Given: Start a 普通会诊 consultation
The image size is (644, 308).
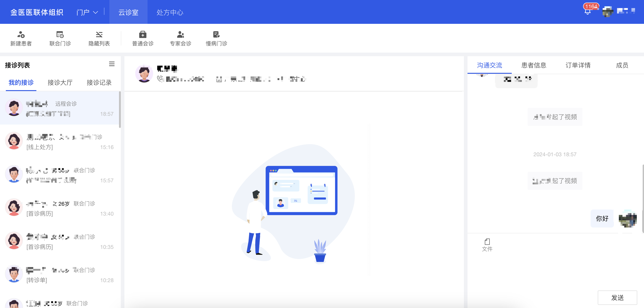Looking at the screenshot, I should pos(143,38).
